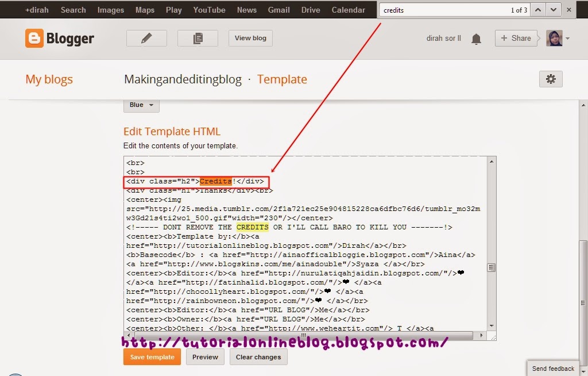Go to My blogs

[x=49, y=79]
